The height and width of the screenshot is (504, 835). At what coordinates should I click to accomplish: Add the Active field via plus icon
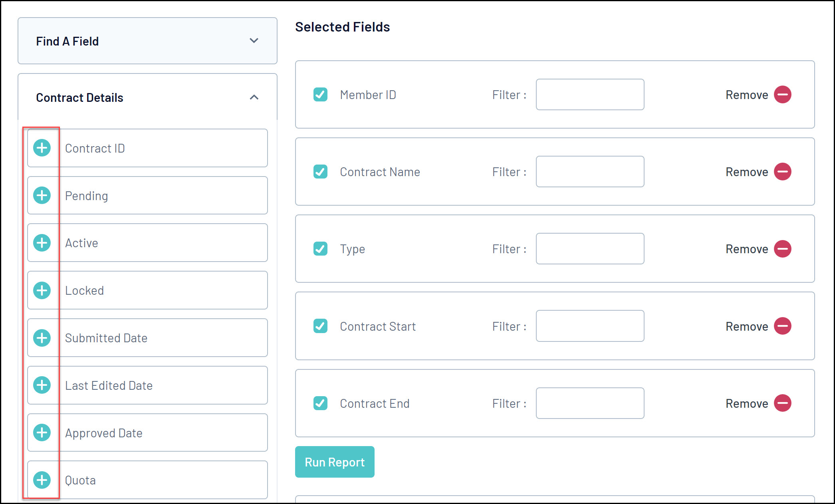(42, 243)
